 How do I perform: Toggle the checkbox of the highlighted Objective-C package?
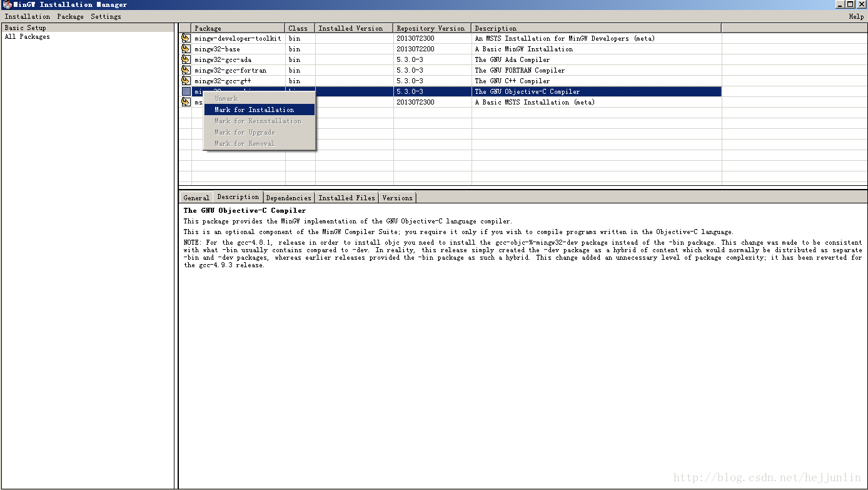coord(186,91)
